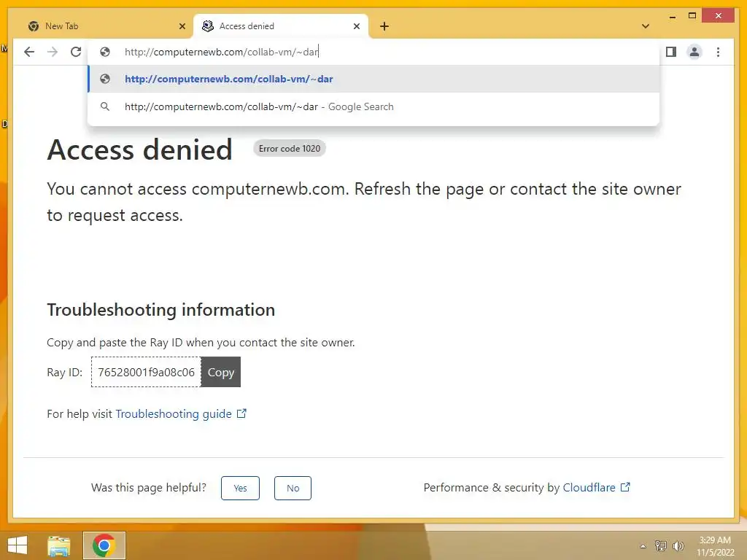Click the external-link icon beside Cloudflare
The width and height of the screenshot is (747, 560).
(625, 487)
